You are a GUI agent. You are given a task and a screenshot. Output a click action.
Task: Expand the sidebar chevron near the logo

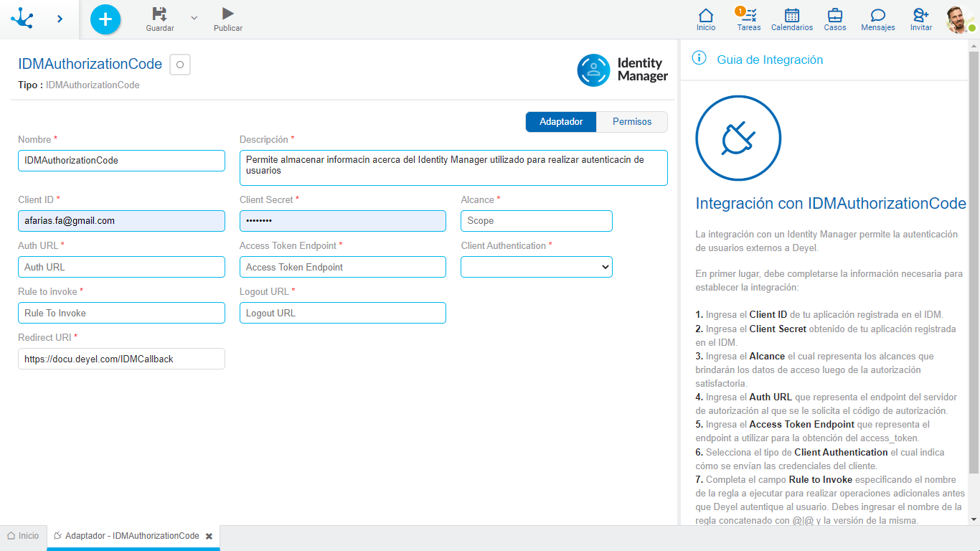[60, 19]
